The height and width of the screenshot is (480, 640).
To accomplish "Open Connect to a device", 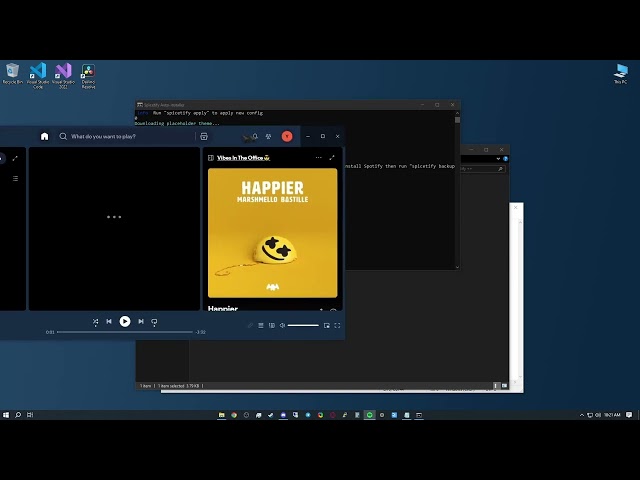I will tap(272, 325).
